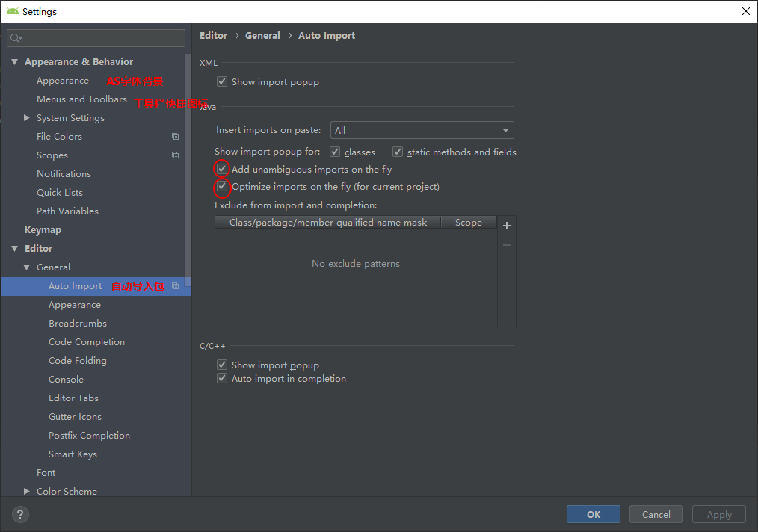
Task: Toggle C/C++ Show import popup checkbox
Action: coord(222,365)
